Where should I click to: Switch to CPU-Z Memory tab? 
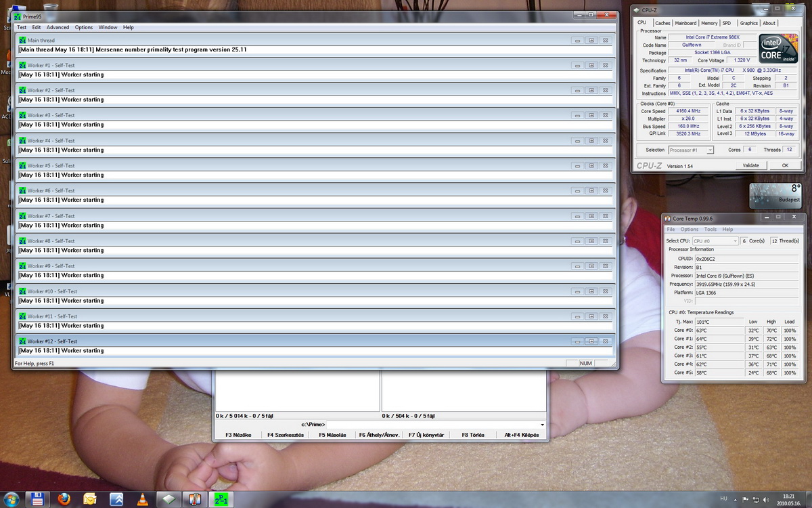(x=709, y=23)
